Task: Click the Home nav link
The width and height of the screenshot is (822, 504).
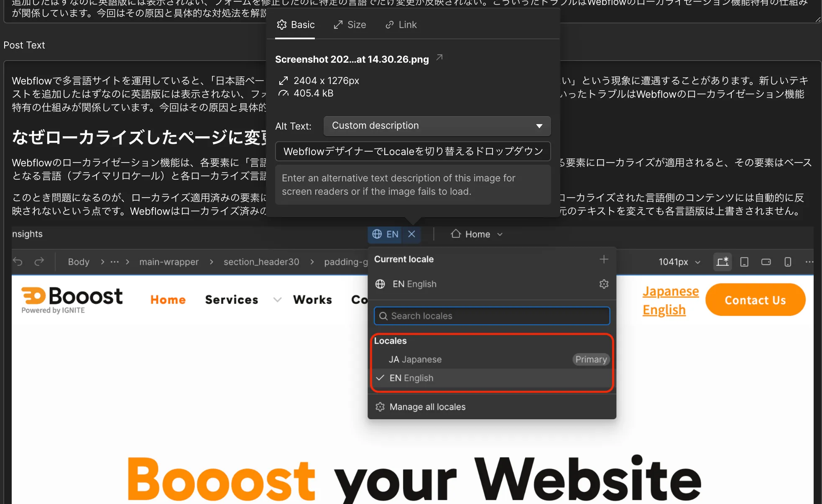Action: [x=168, y=300]
